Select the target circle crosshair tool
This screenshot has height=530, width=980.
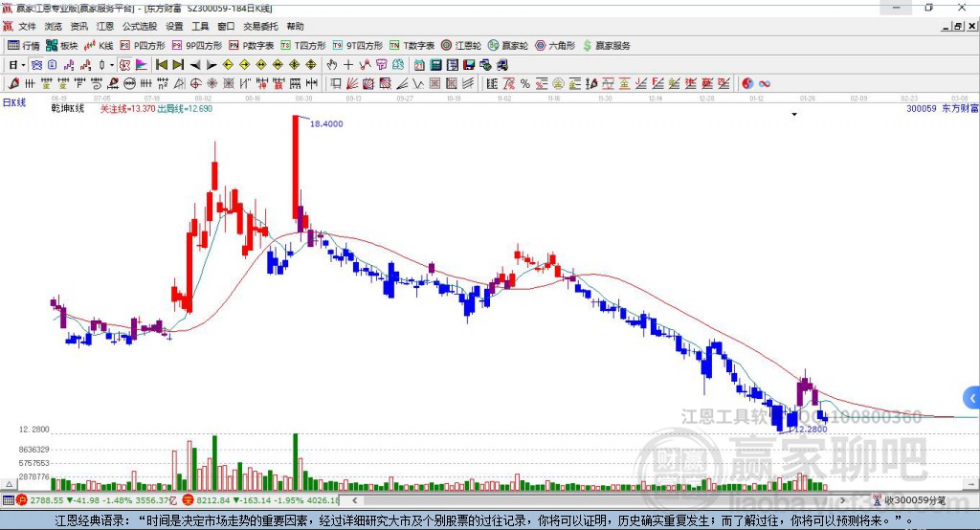[x=195, y=84]
